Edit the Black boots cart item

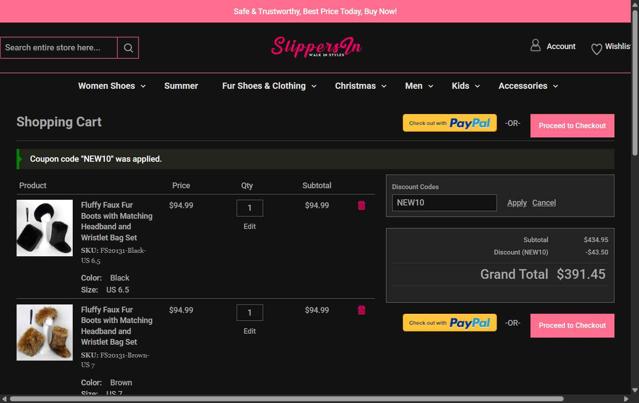click(x=249, y=227)
